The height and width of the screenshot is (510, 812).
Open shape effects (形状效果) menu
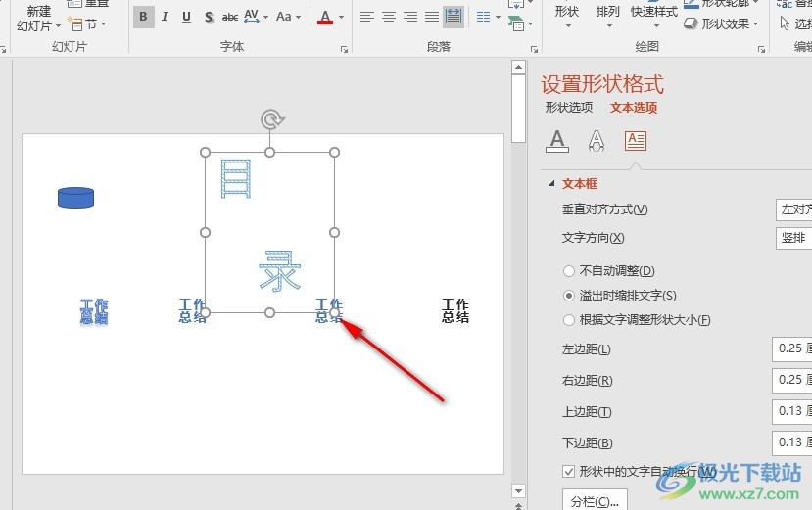pyautogui.click(x=721, y=23)
